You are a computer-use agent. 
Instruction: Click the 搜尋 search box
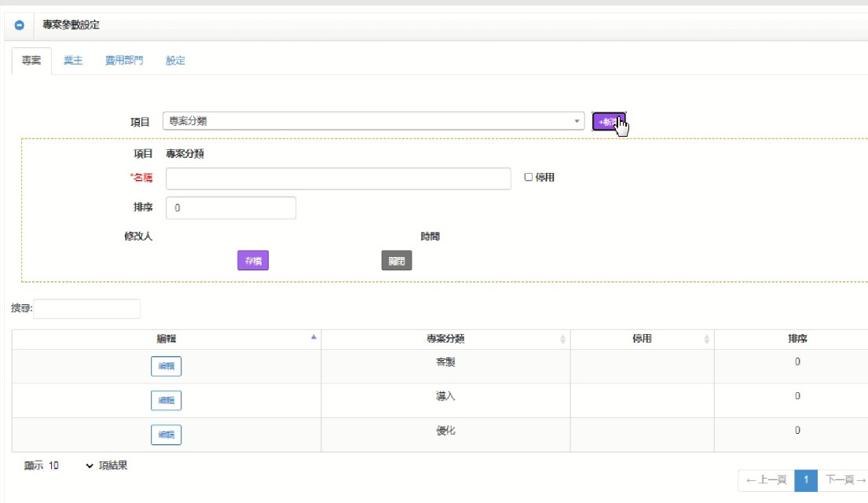[86, 309]
